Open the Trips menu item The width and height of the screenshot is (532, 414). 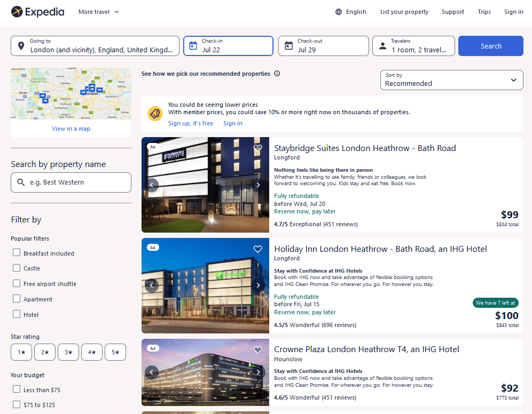pos(484,11)
